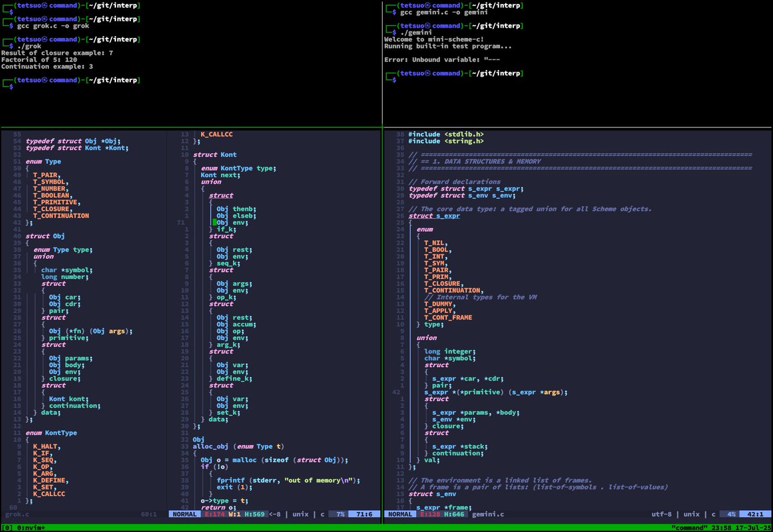Click the H:646 hint count in right statusline

pos(455,515)
